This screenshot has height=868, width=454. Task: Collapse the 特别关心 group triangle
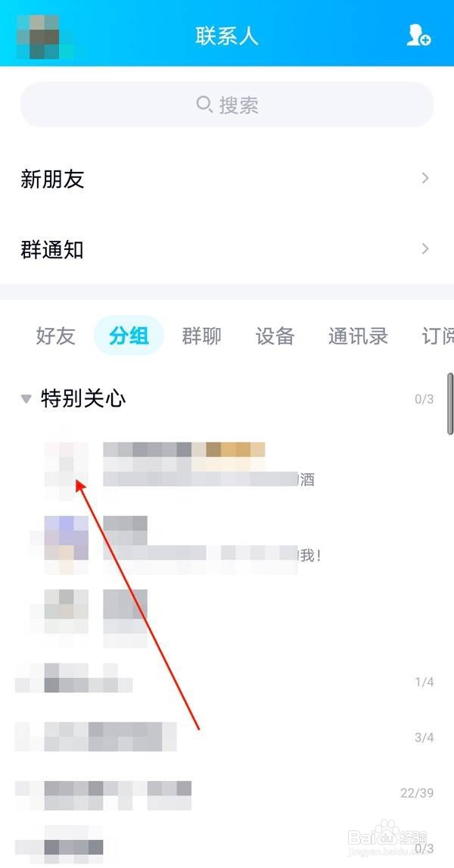coord(26,398)
